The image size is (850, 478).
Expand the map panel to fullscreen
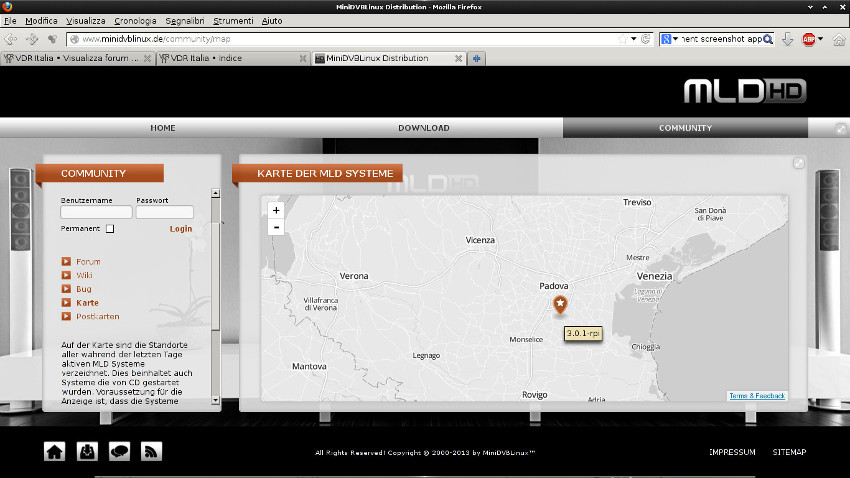coord(798,163)
